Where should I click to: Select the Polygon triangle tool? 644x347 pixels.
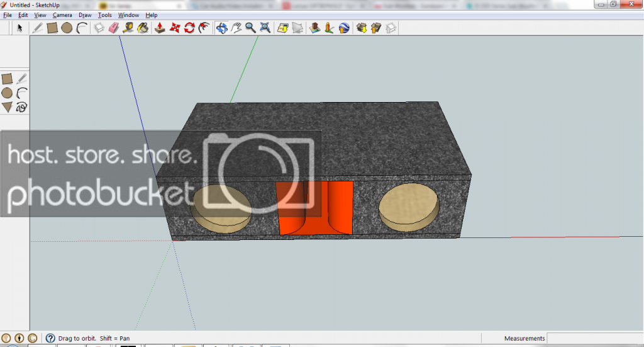[x=7, y=107]
